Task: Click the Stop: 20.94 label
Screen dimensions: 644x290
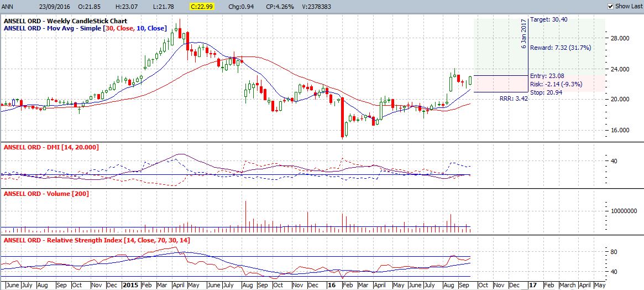Action: coord(546,92)
